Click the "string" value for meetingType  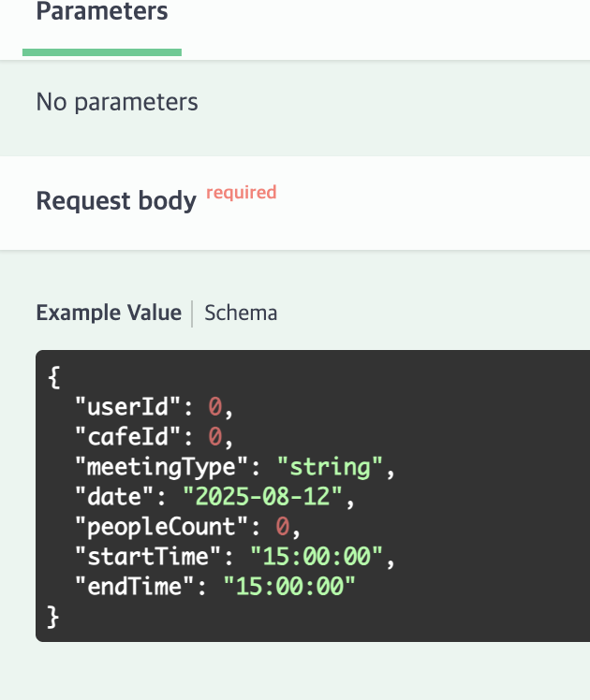click(332, 465)
